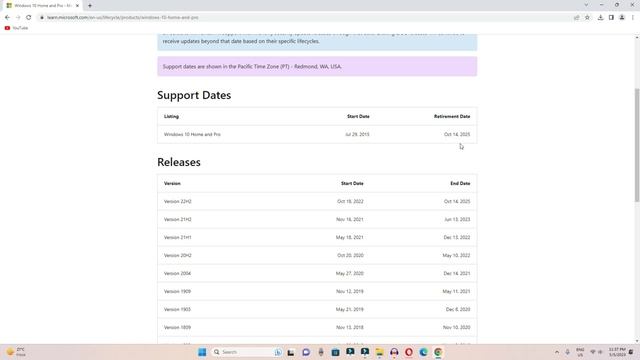Open the tab search chevron

tap(586, 5)
